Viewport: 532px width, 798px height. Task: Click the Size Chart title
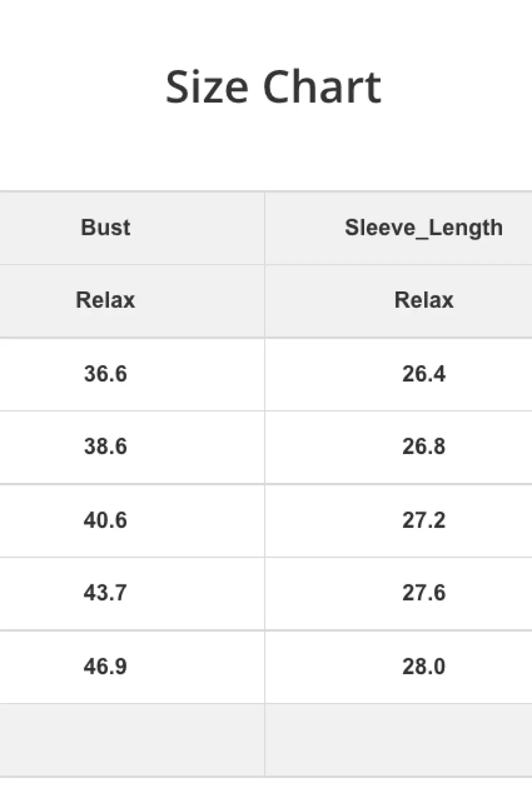(x=273, y=87)
